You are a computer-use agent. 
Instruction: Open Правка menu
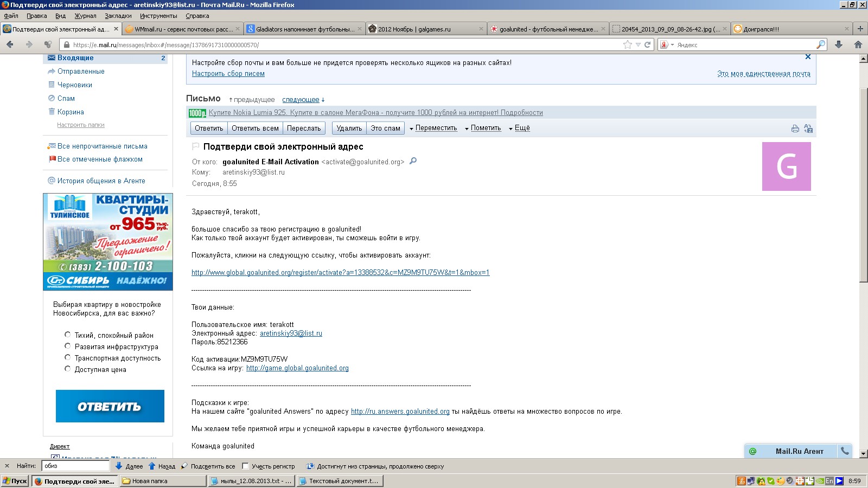(x=36, y=16)
